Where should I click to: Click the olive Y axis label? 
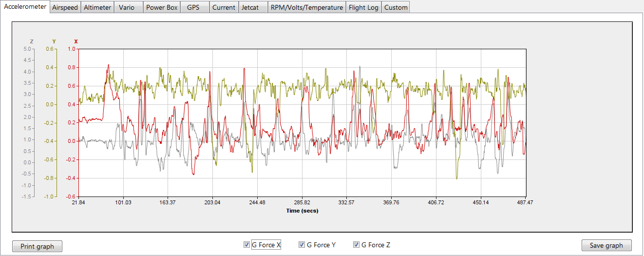coord(54,41)
